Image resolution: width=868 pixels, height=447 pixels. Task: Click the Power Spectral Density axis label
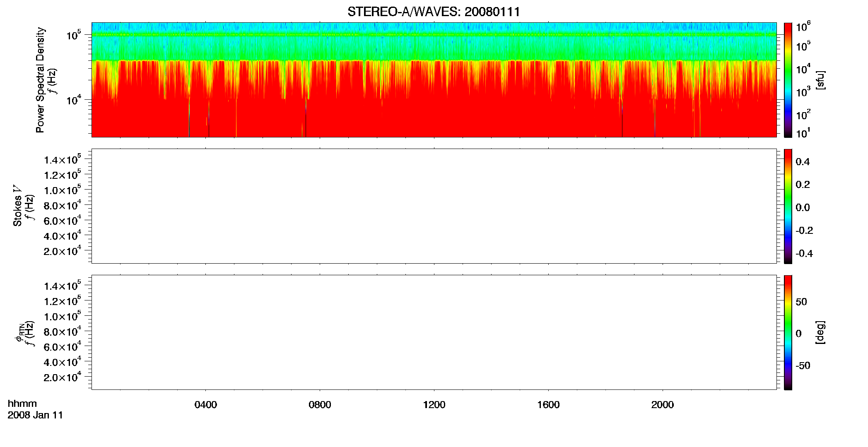[40, 80]
